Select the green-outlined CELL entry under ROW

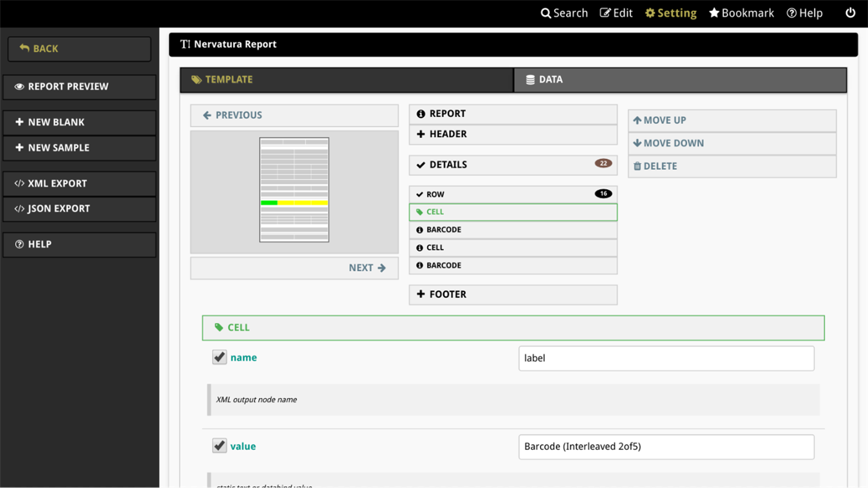pyautogui.click(x=513, y=212)
